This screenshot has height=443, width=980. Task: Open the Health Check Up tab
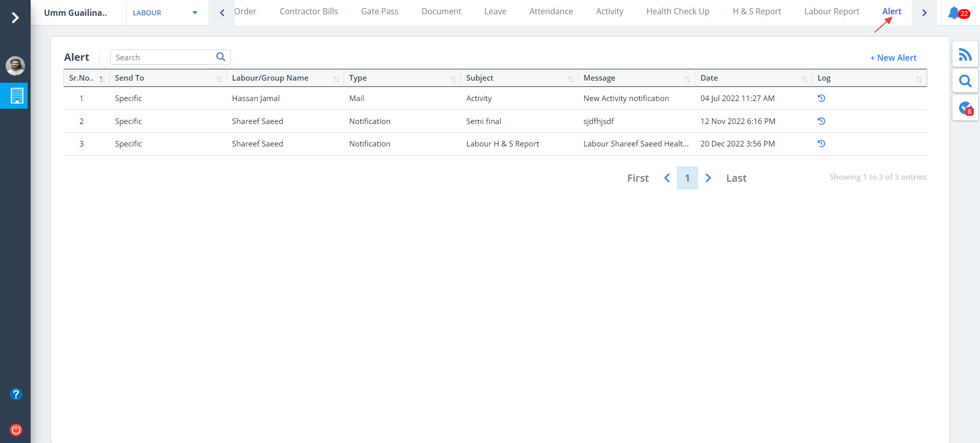tap(677, 11)
